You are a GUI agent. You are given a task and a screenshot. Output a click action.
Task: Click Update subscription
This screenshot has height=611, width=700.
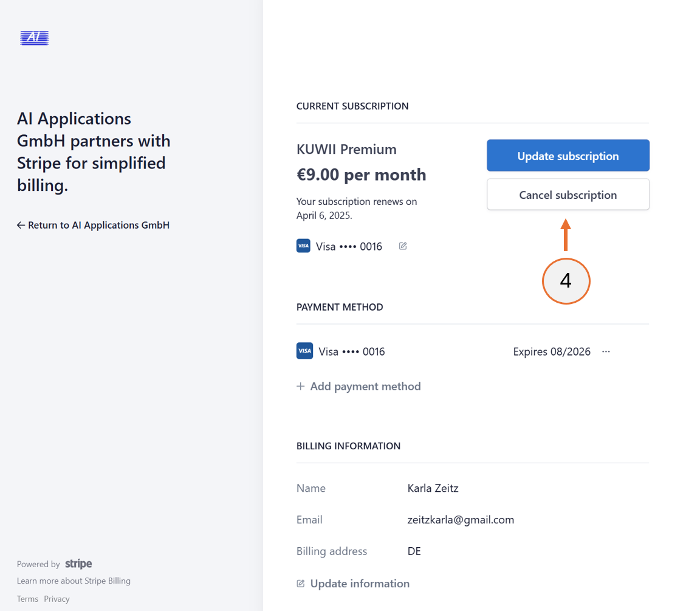click(568, 156)
